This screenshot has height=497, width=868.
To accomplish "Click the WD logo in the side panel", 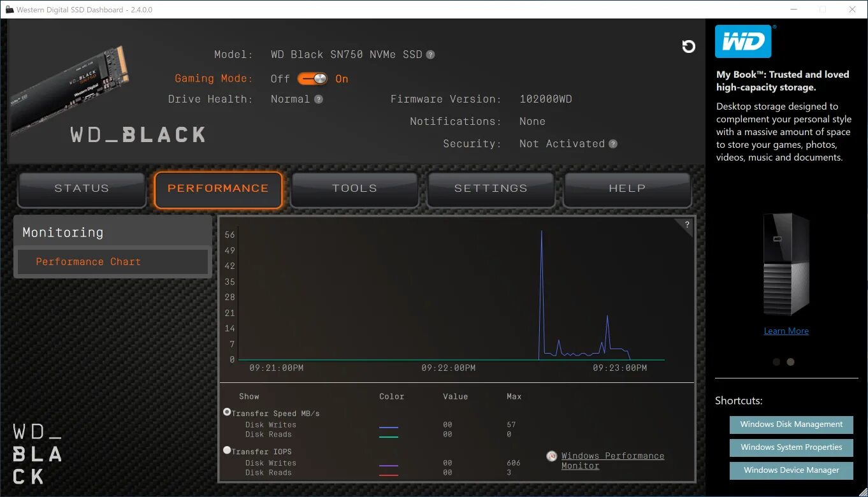I will tap(743, 41).
